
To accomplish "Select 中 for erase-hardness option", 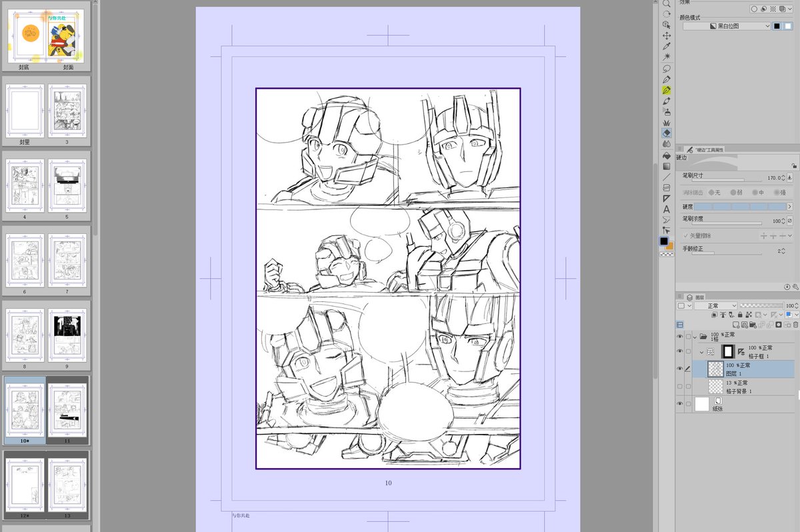I will click(x=758, y=193).
